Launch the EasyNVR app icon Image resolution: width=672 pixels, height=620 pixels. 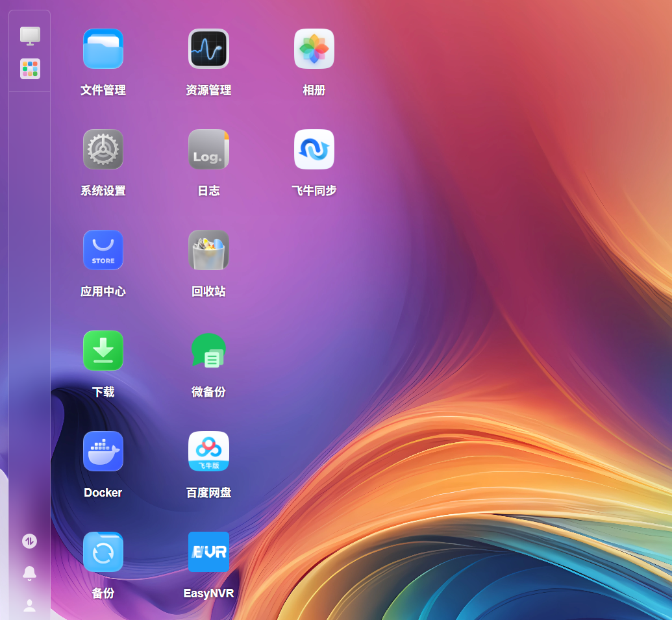(208, 552)
